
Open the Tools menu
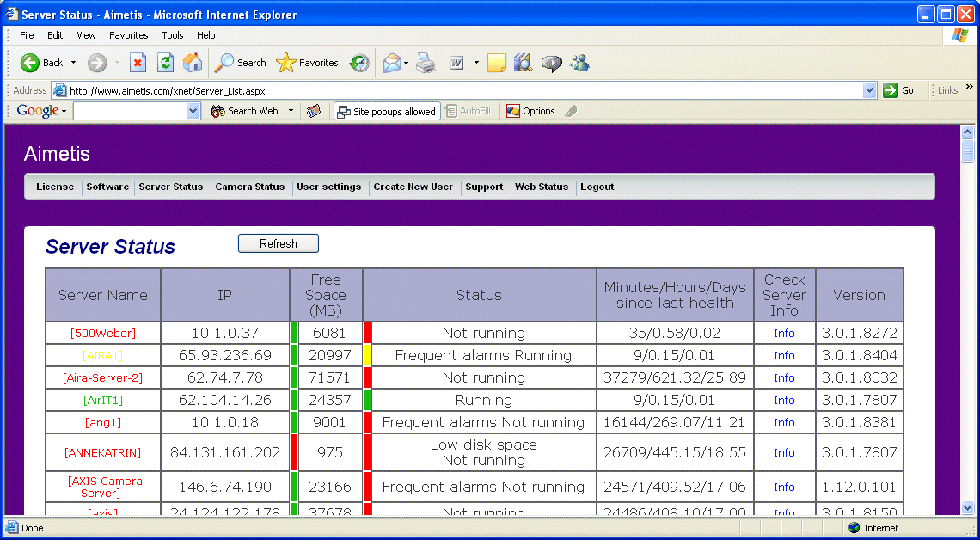tap(173, 35)
